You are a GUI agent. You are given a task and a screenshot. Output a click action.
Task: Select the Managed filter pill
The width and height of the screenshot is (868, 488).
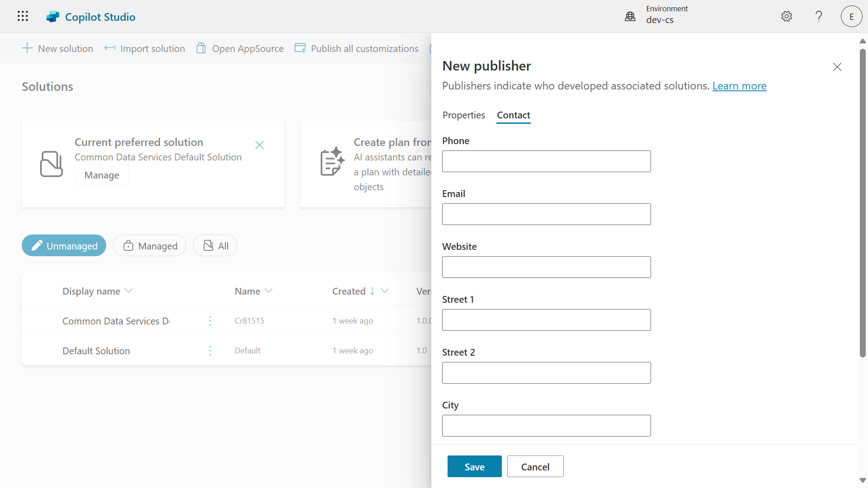coord(150,246)
